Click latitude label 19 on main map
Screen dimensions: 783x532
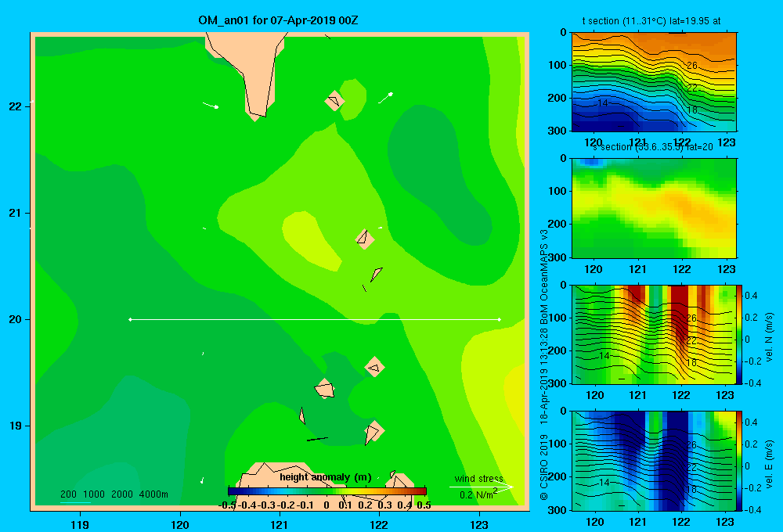tap(16, 426)
